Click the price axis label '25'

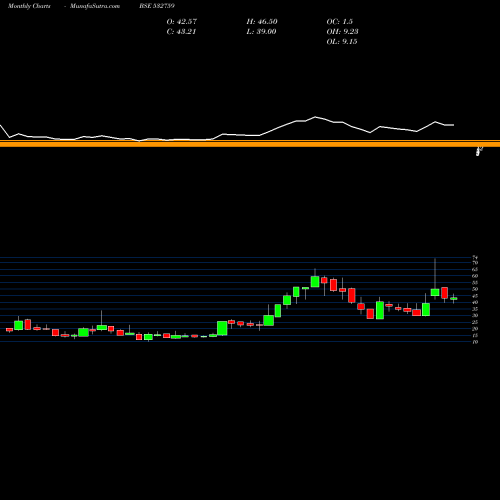475,322
